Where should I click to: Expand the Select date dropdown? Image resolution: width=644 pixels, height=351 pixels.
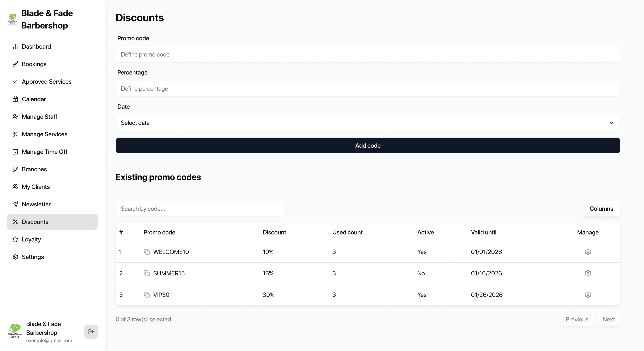(368, 123)
